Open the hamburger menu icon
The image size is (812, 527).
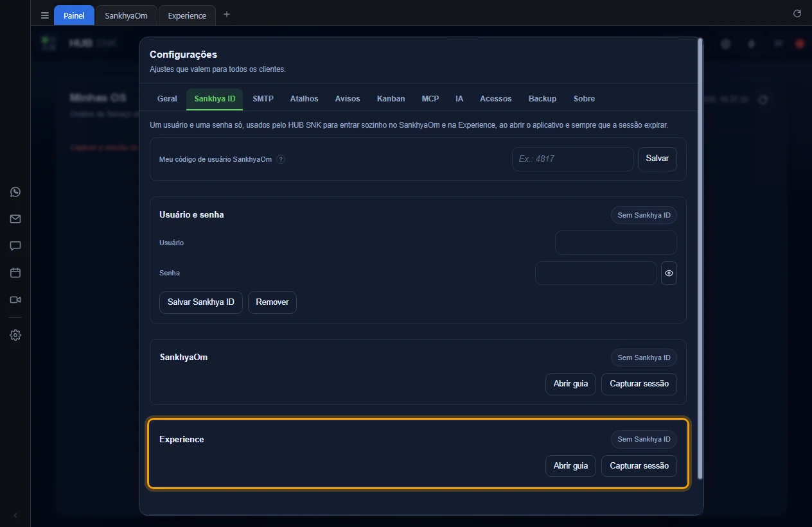click(45, 15)
